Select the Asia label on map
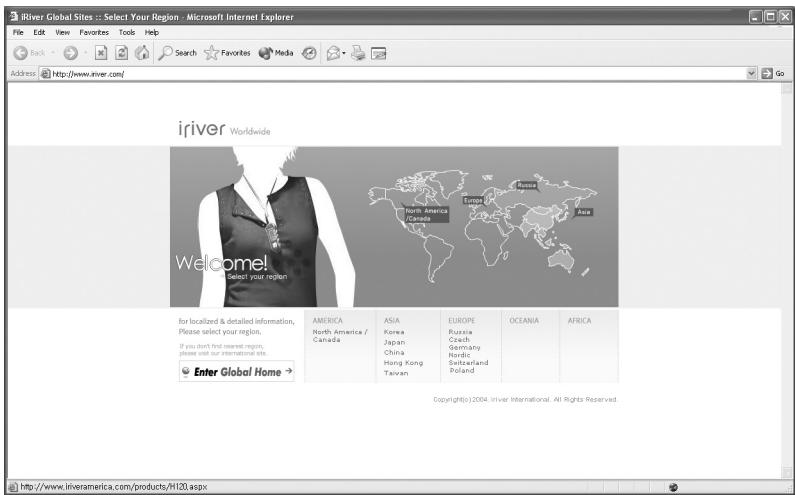The height and width of the screenshot is (495, 795). coord(584,212)
